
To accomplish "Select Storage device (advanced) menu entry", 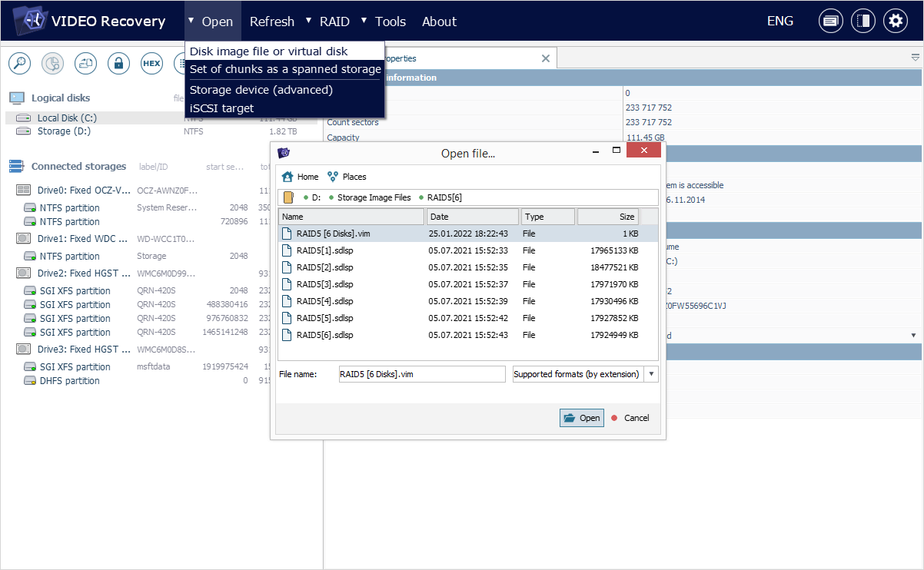I will click(284, 89).
